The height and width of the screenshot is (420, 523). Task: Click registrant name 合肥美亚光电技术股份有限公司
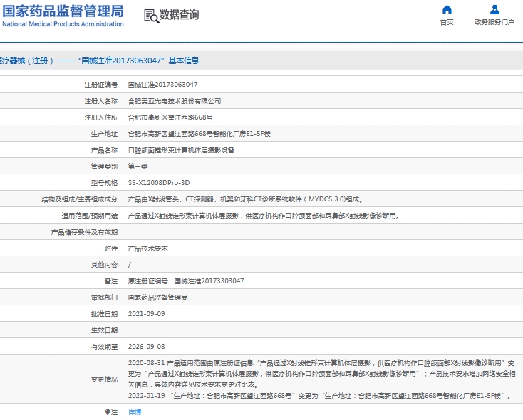coord(175,101)
